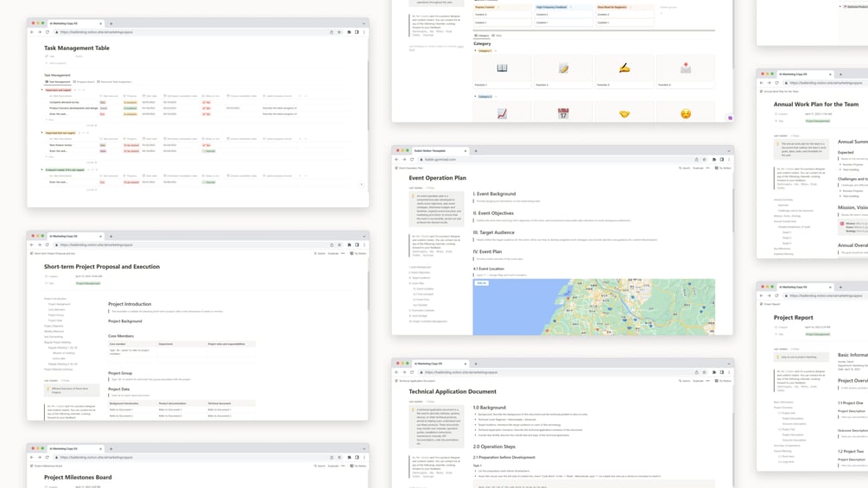Close browser tab in Short-term Project Proposal window

(101, 237)
